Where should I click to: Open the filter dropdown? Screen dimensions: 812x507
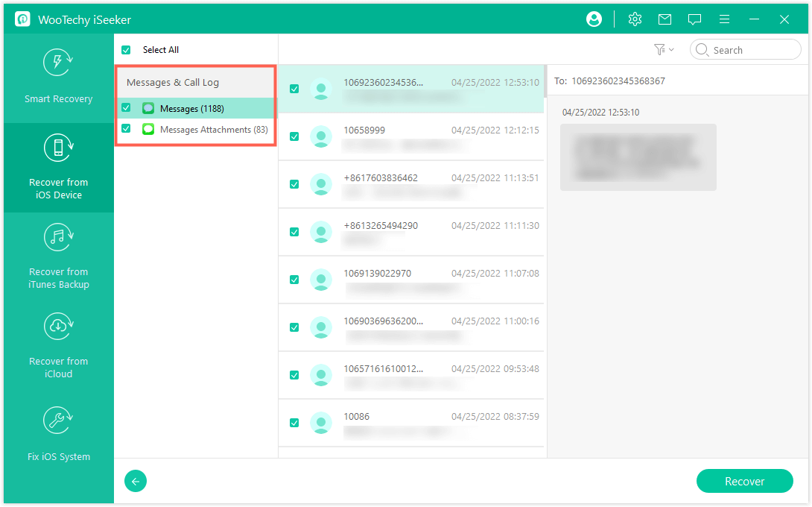662,49
